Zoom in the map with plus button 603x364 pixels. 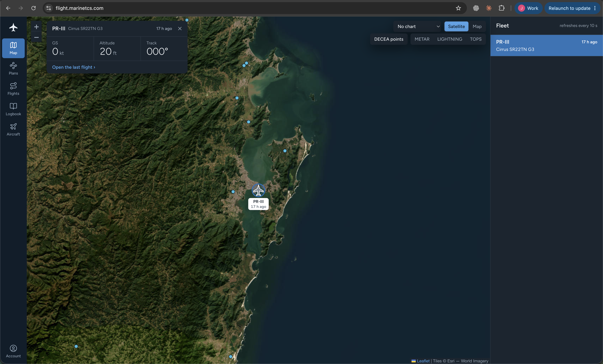click(x=36, y=27)
